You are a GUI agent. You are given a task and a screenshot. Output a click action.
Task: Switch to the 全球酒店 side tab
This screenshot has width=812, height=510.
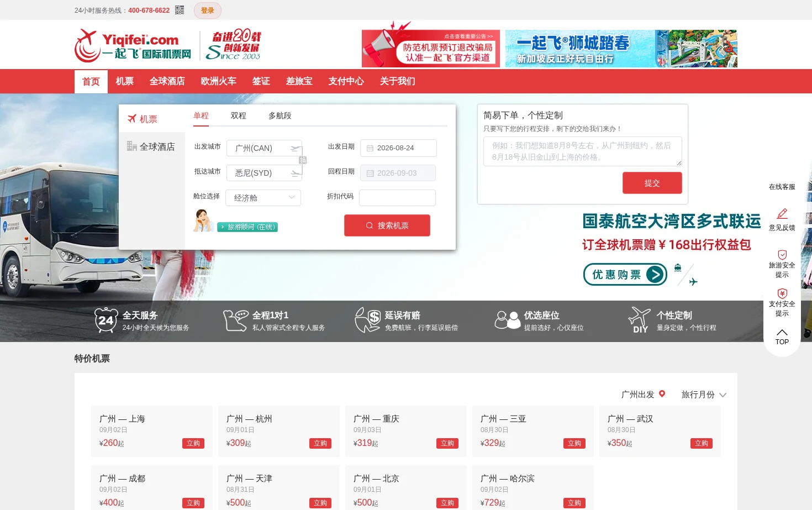click(152, 146)
